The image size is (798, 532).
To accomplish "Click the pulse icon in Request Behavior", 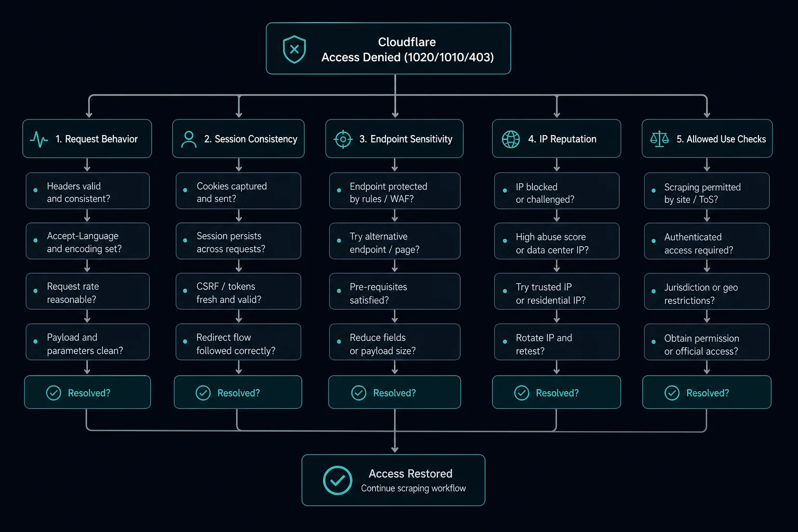I will pos(39,139).
